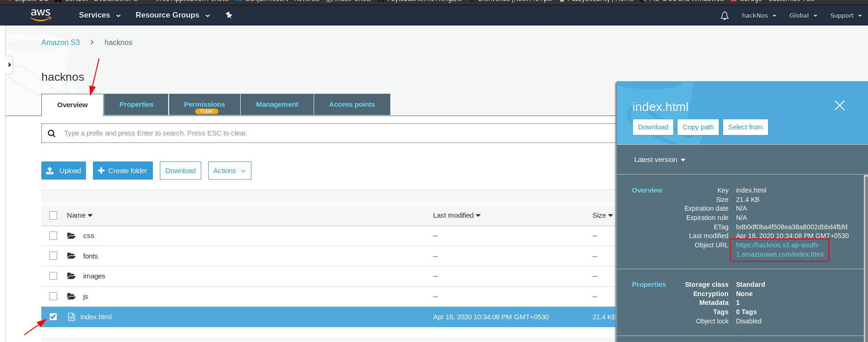The height and width of the screenshot is (342, 868).
Task: Click the 0 Tags value
Action: (746, 312)
